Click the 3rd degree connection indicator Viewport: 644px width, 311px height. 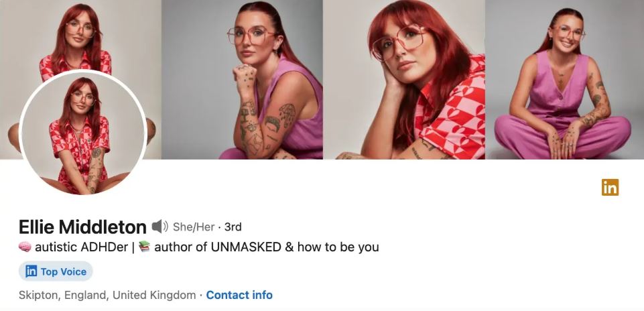(233, 227)
